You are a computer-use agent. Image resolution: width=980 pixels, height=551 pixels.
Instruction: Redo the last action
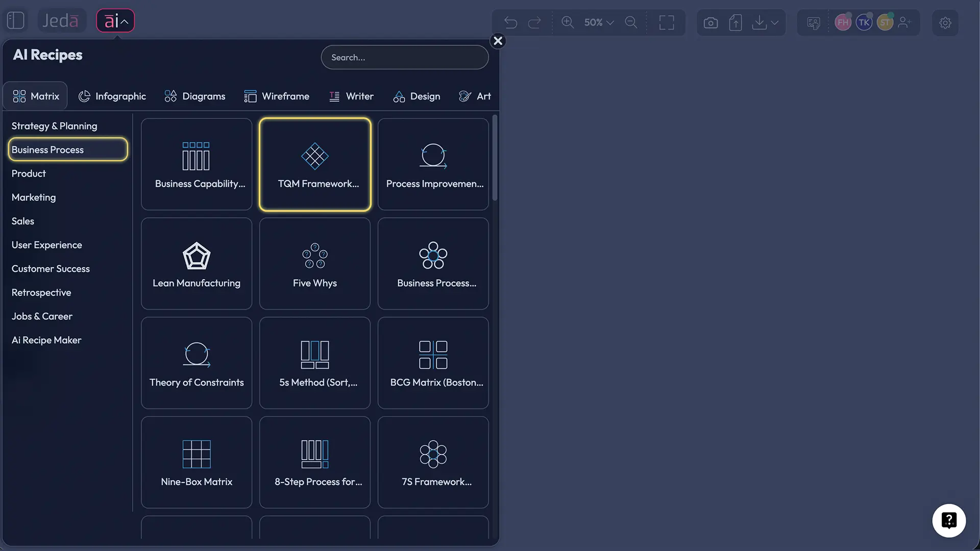click(535, 22)
